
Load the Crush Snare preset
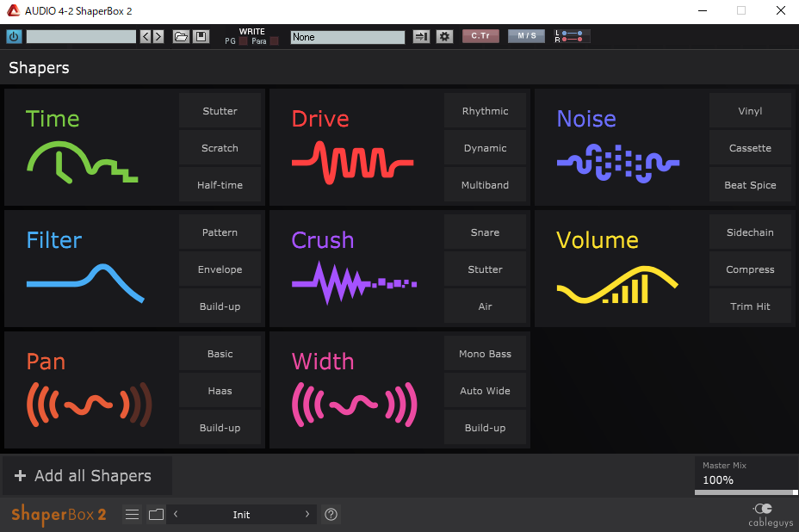pos(485,232)
